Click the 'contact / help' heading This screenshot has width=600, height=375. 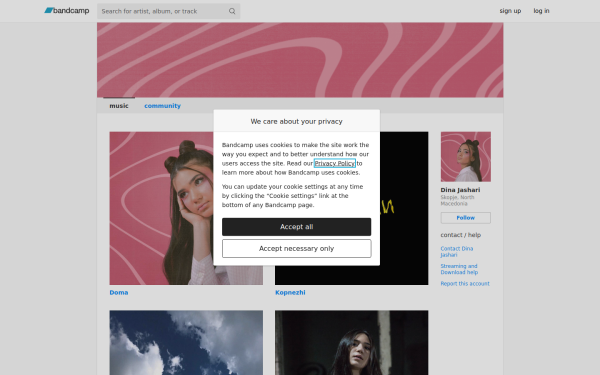[x=460, y=235]
